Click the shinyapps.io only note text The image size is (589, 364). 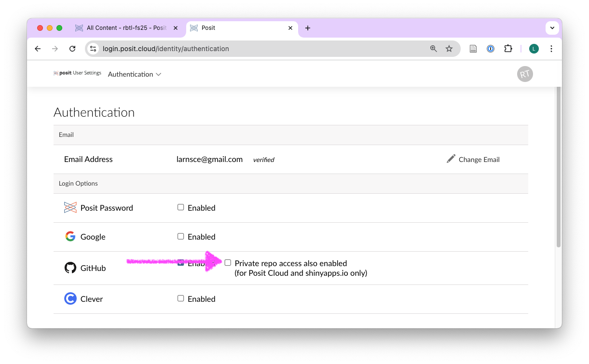tap(301, 273)
